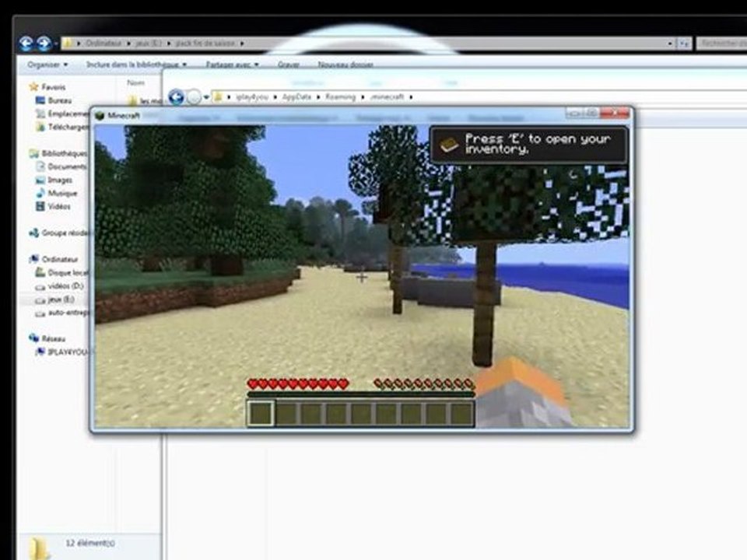Screen dimensions: 747x560
Task: Click the forward arrow in the rear Explorer window
Action: pyautogui.click(x=44, y=44)
